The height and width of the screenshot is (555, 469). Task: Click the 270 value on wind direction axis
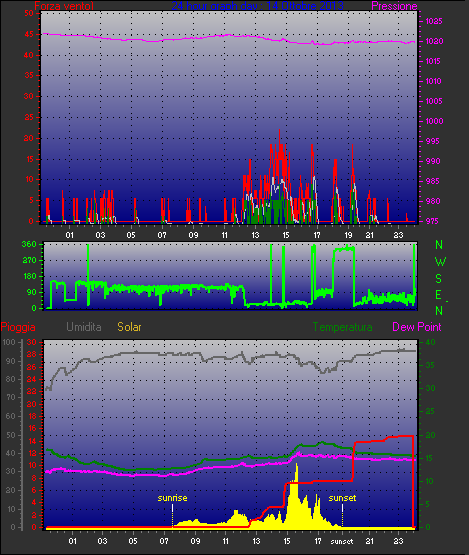pyautogui.click(x=29, y=260)
